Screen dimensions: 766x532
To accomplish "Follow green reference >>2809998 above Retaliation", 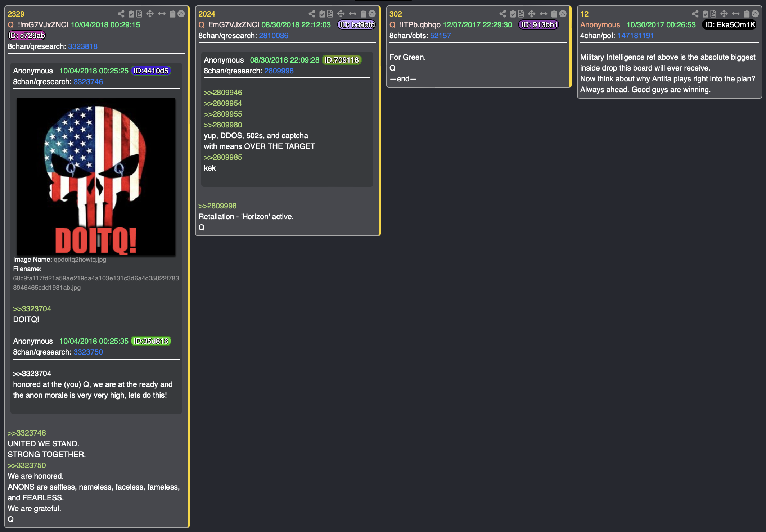I will (217, 206).
